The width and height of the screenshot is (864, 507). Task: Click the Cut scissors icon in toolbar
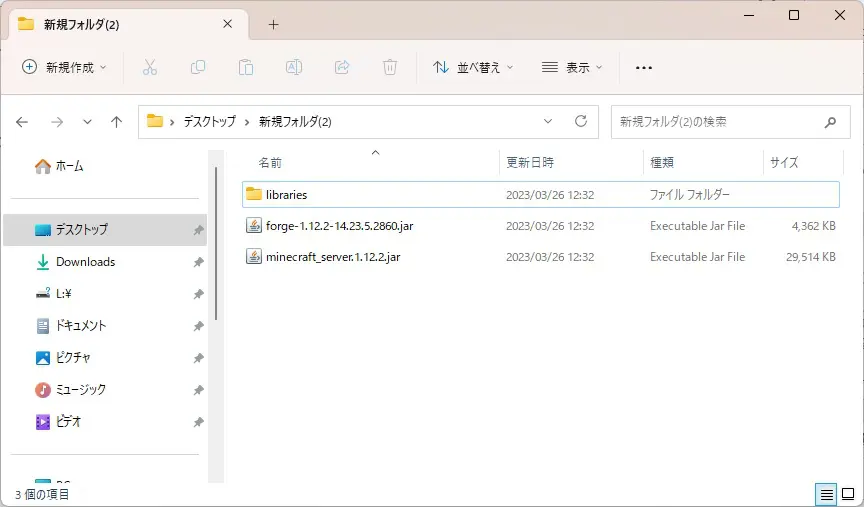click(150, 67)
